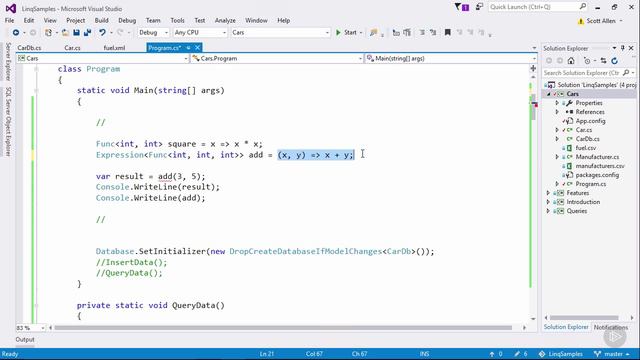640x360 pixels.
Task: Open the SQL Server Object Explorer side tab
Action: [x=8, y=121]
